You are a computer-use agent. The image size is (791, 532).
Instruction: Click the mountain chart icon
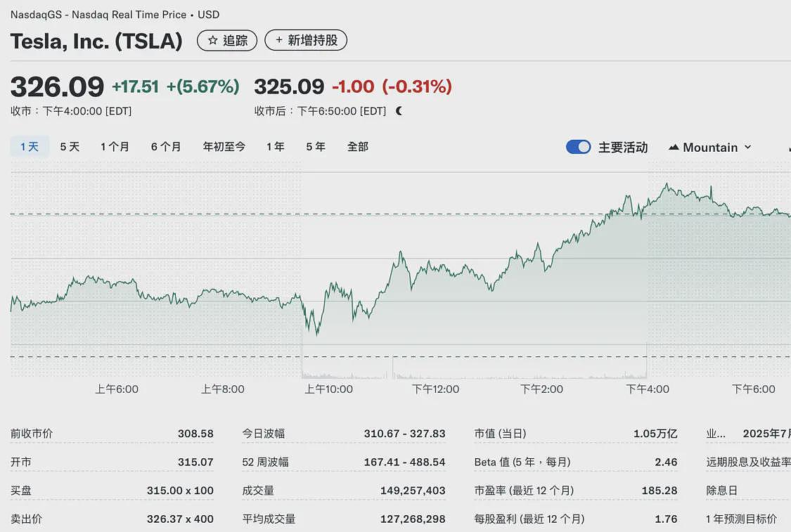tap(674, 148)
